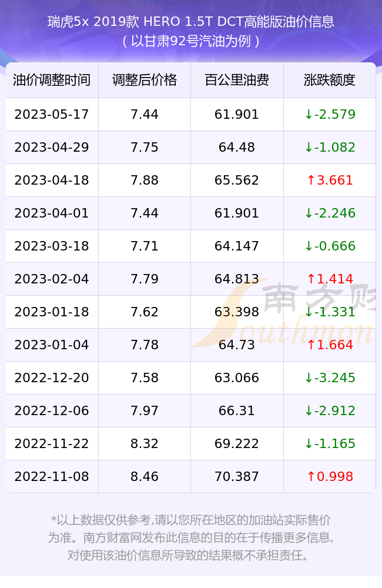382x588 pixels.
Task: Click the red up arrow 3.661 value
Action: (x=330, y=181)
